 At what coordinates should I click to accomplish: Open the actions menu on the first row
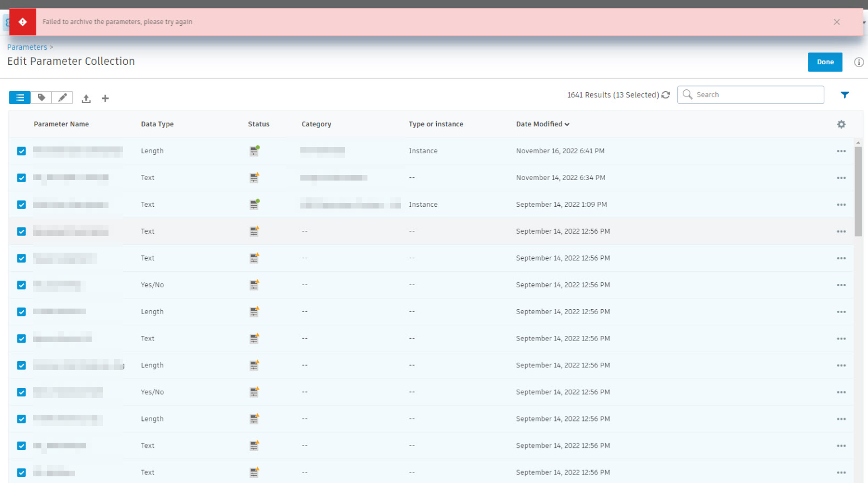(x=841, y=151)
